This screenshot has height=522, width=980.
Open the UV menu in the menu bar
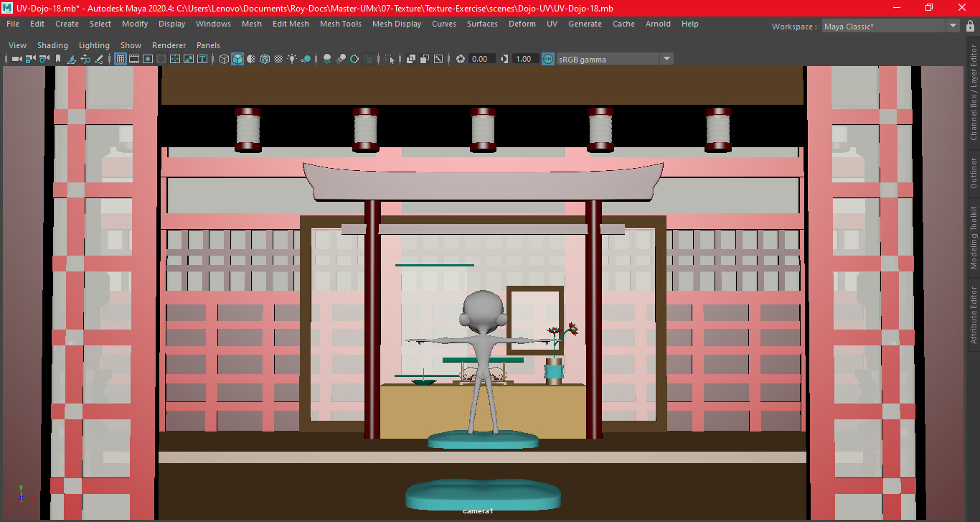pos(552,24)
